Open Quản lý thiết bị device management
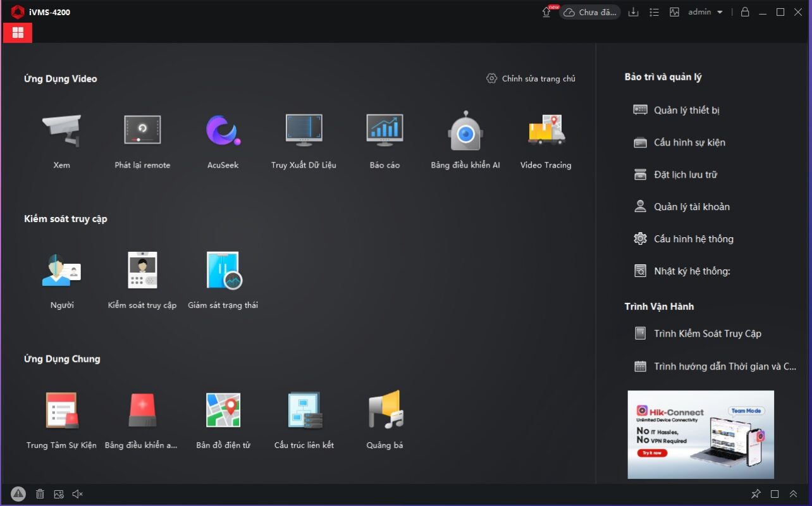 (x=677, y=110)
